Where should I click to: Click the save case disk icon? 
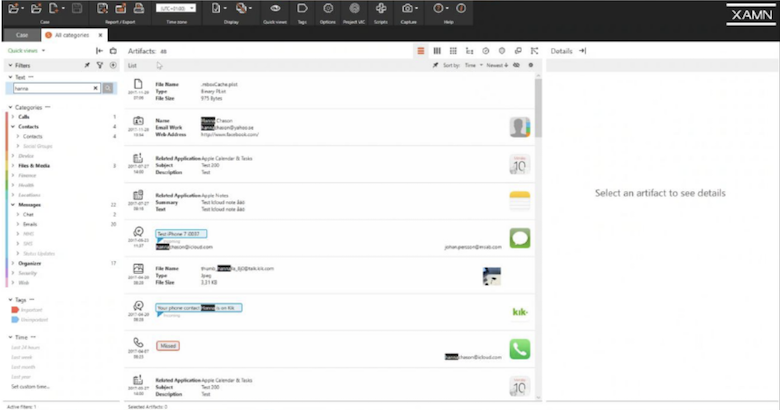pyautogui.click(x=77, y=8)
